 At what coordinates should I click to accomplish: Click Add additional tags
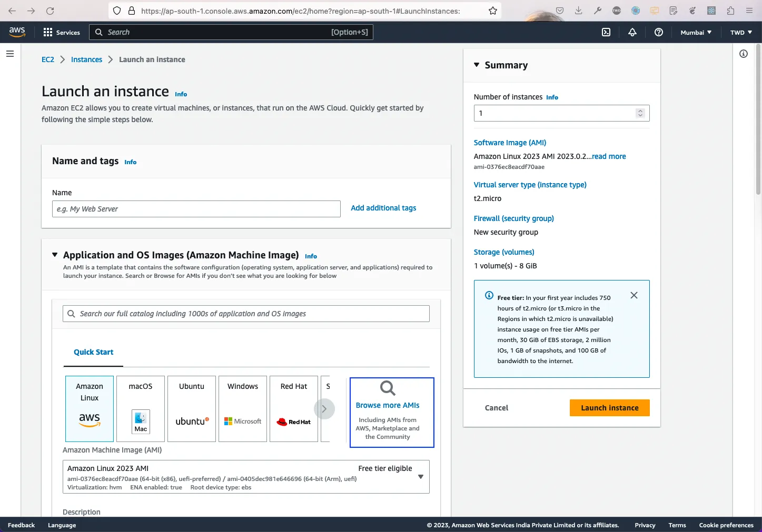point(383,208)
